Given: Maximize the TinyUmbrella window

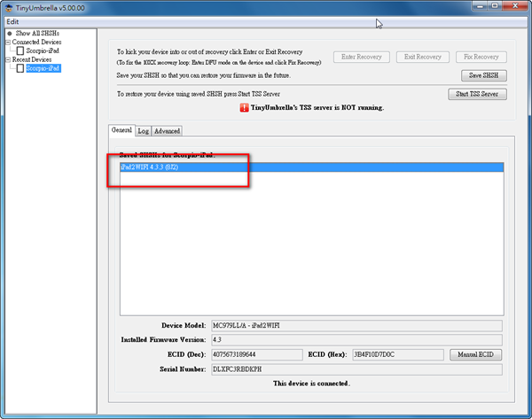Looking at the screenshot, I should coord(495,6).
